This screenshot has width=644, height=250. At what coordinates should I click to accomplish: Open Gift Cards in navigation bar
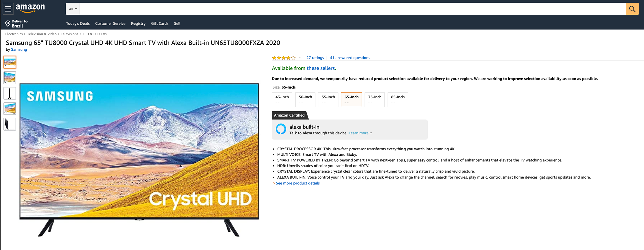click(x=160, y=24)
